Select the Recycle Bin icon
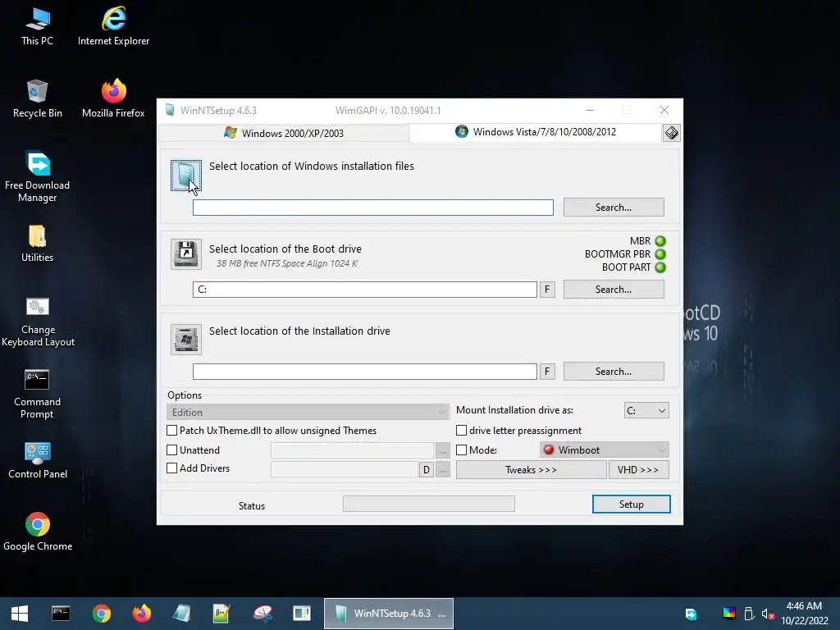 pyautogui.click(x=38, y=98)
